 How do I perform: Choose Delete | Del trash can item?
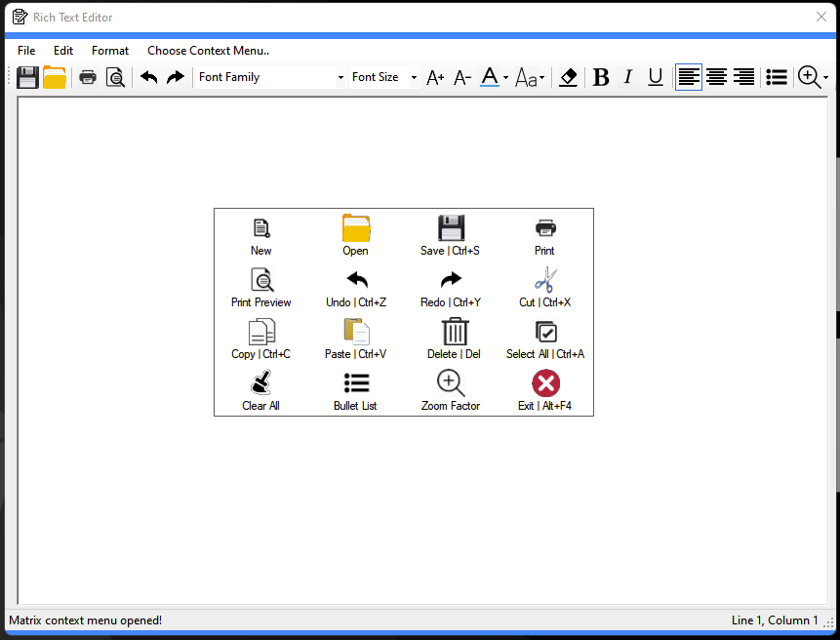[x=454, y=339]
